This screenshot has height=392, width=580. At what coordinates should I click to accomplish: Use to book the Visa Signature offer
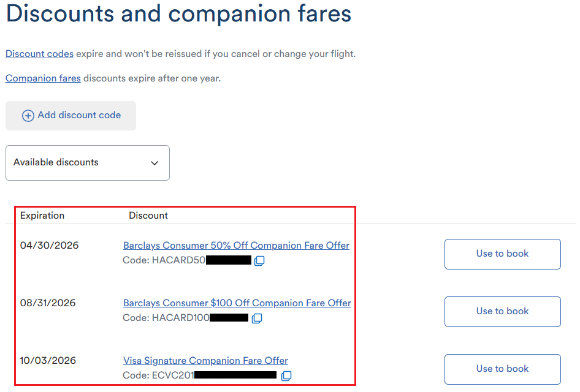point(502,369)
